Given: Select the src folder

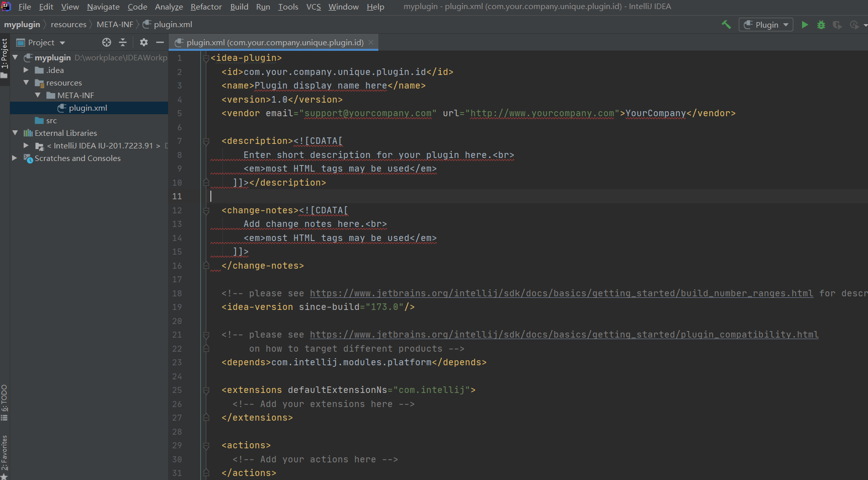Looking at the screenshot, I should click(89, 120).
